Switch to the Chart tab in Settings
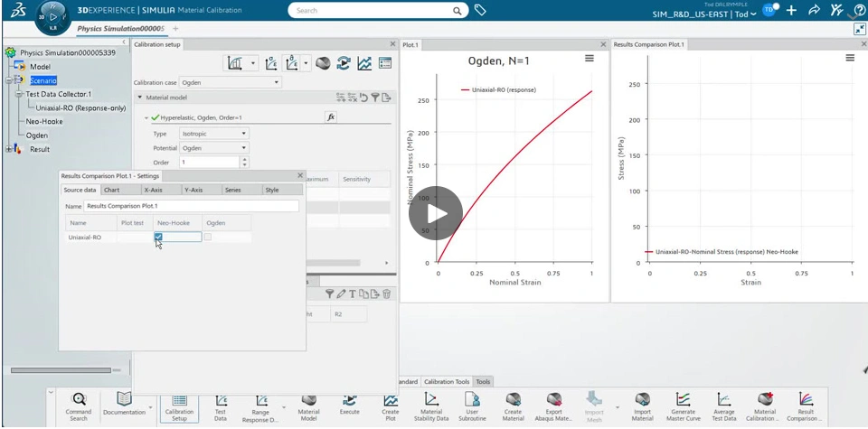868x429 pixels. [x=119, y=190]
